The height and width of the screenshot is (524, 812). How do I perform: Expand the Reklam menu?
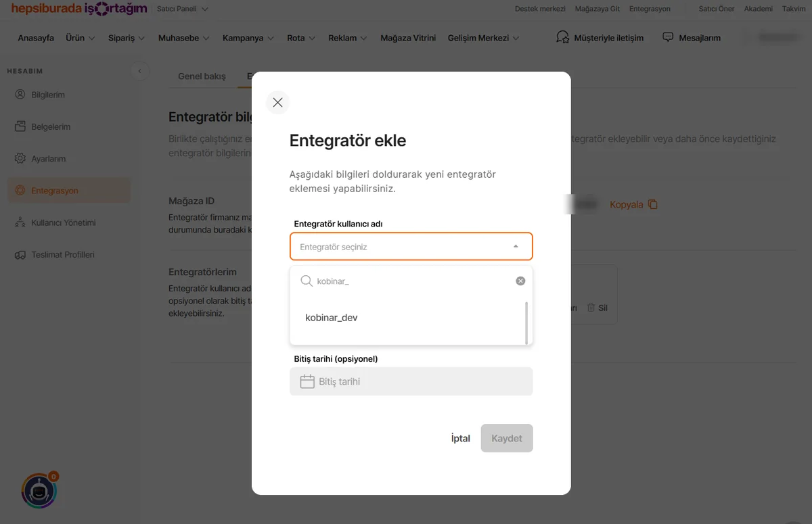348,38
